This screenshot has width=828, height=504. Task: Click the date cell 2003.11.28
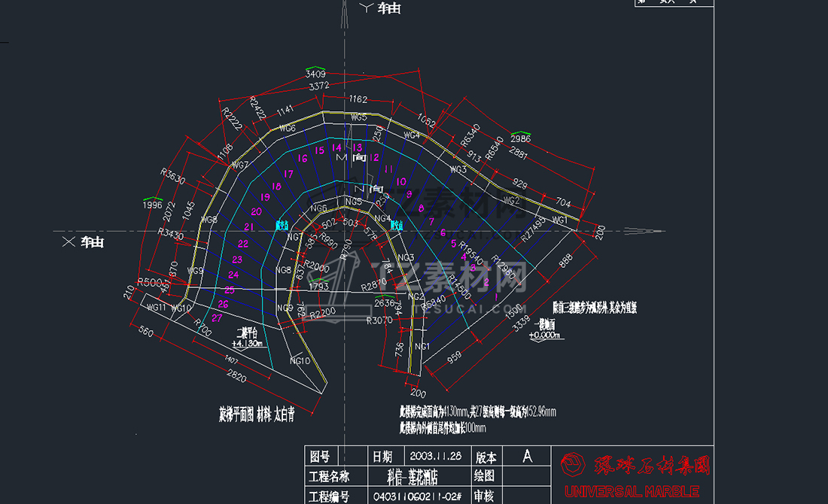click(435, 455)
